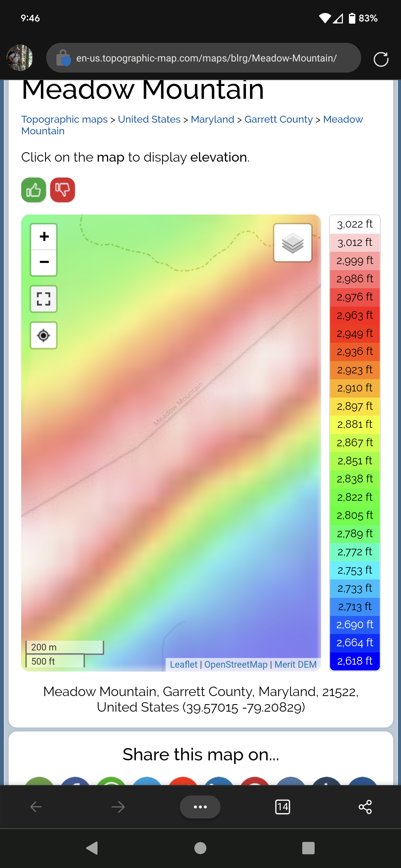The height and width of the screenshot is (868, 401).
Task: Open the 14 tabs switcher
Action: pyautogui.click(x=282, y=807)
